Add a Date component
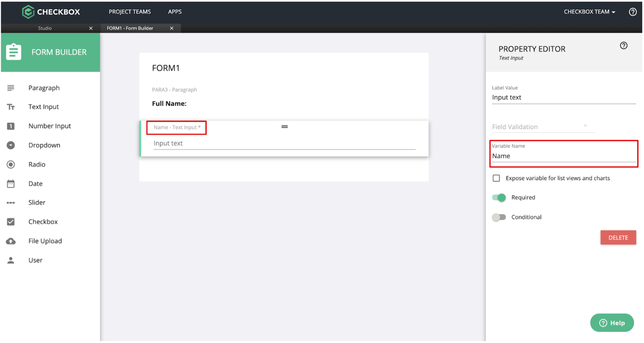The image size is (644, 343). (x=35, y=184)
